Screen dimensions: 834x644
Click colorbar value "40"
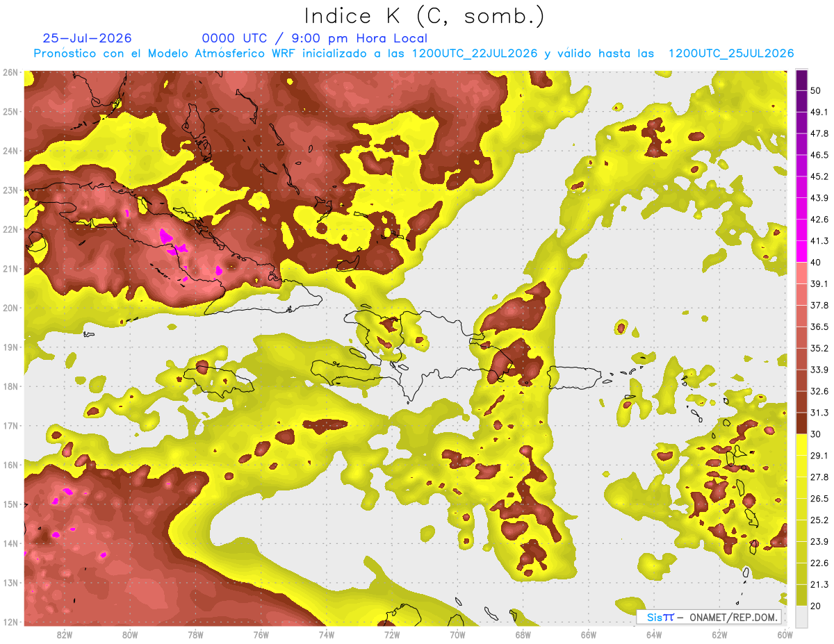click(816, 262)
